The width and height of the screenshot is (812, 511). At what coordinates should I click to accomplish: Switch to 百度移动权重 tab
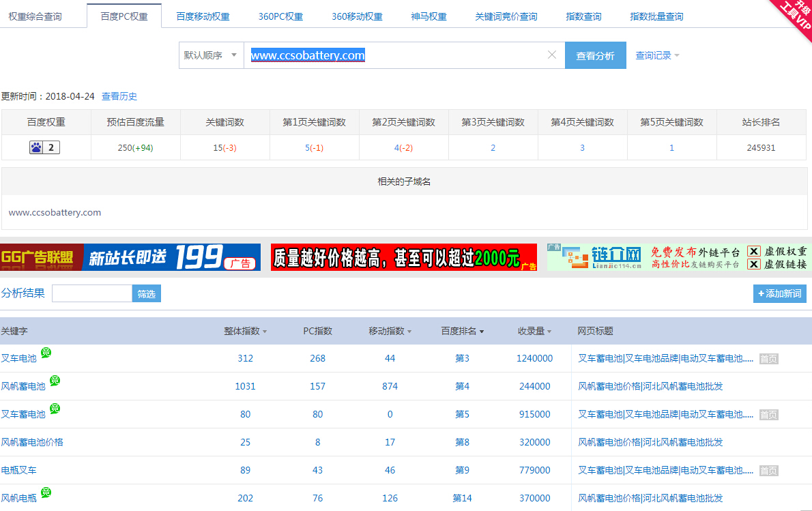[203, 16]
